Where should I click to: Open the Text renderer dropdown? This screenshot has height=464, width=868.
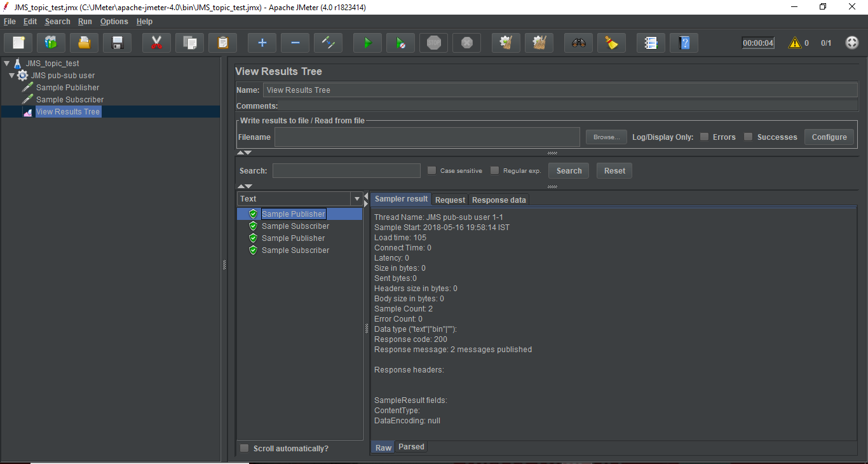pos(356,199)
